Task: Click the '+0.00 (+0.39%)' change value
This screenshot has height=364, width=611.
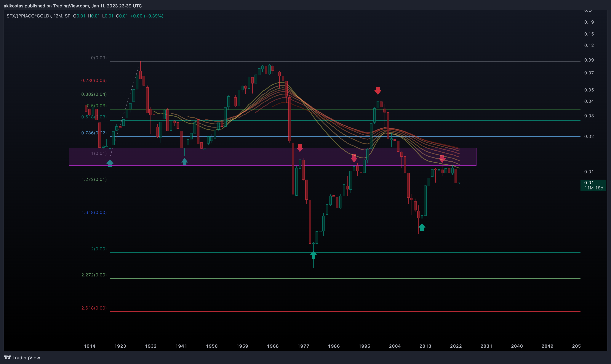Action: [147, 16]
